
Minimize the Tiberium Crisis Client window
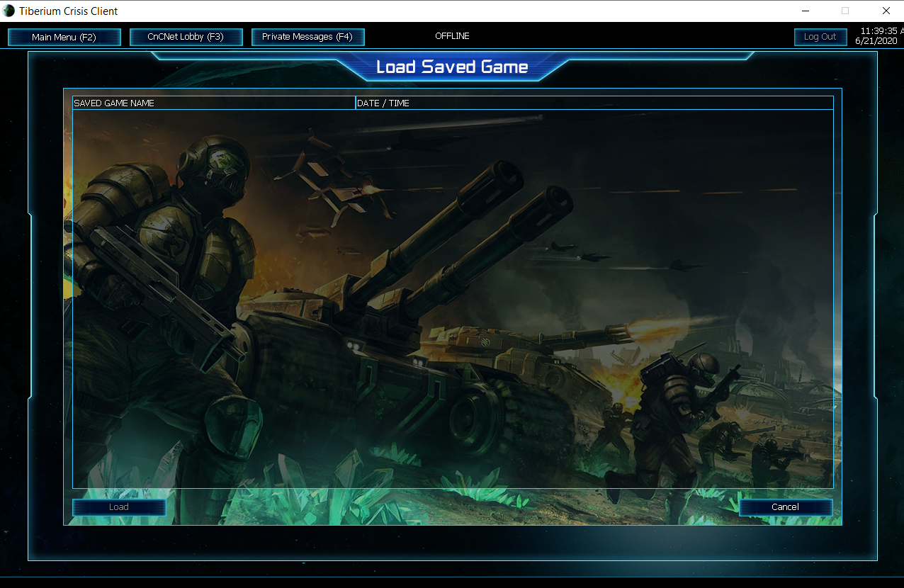(x=806, y=11)
